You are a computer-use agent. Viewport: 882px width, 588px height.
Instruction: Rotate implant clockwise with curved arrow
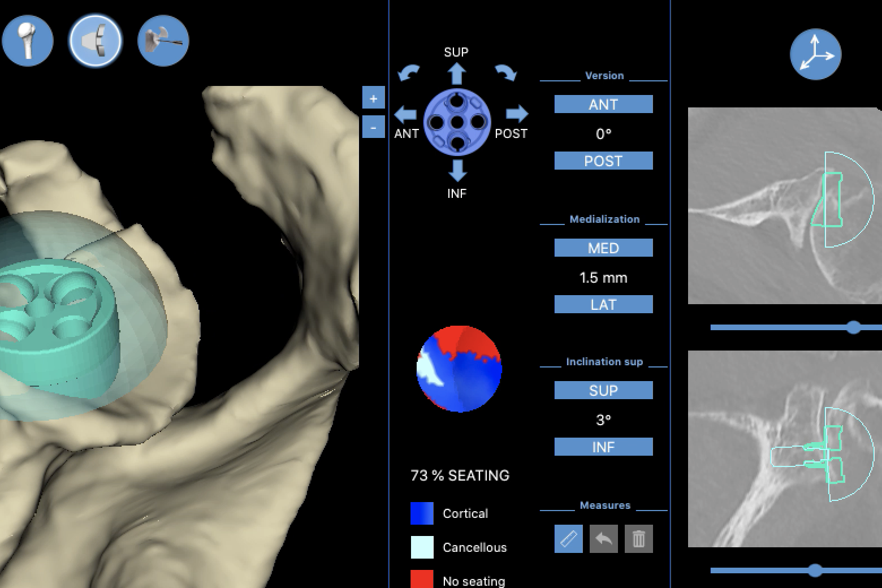505,73
